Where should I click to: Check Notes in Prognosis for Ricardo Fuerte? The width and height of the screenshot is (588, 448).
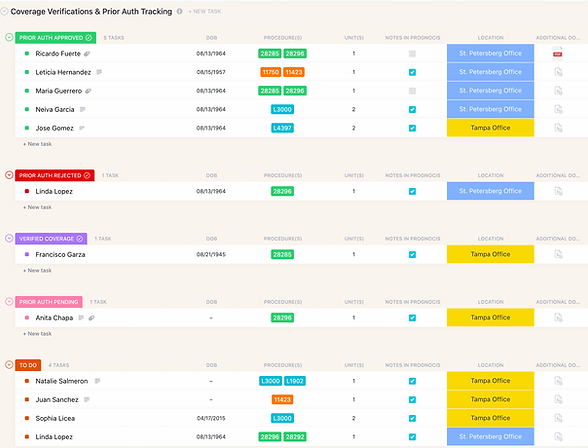[x=412, y=54]
